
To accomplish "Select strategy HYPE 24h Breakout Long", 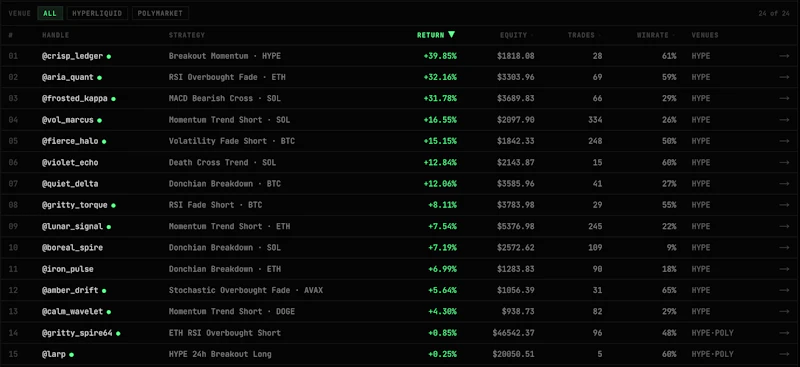I will (x=220, y=354).
